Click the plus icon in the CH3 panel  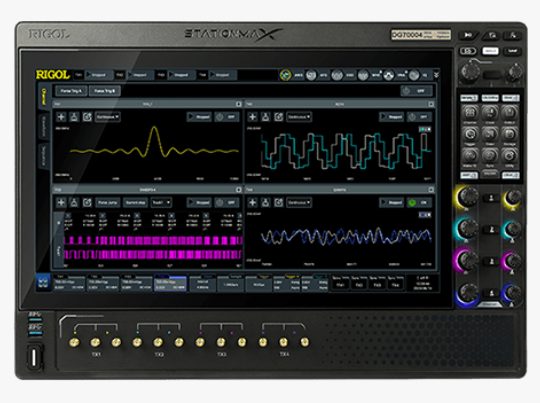(x=61, y=203)
